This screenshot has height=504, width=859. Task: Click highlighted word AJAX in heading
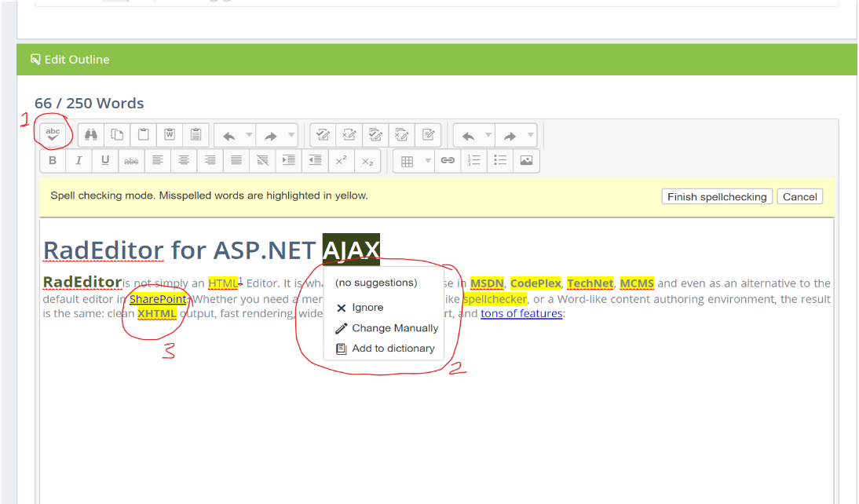coord(351,250)
